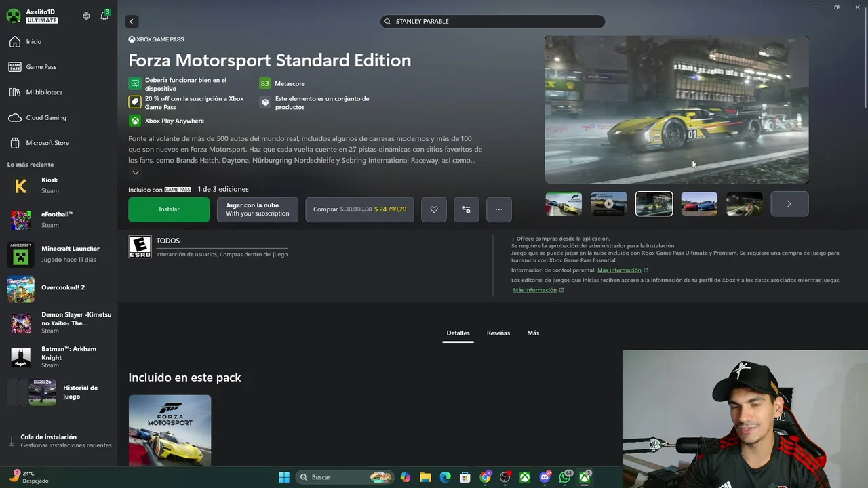Click the green Instalar button

[169, 209]
